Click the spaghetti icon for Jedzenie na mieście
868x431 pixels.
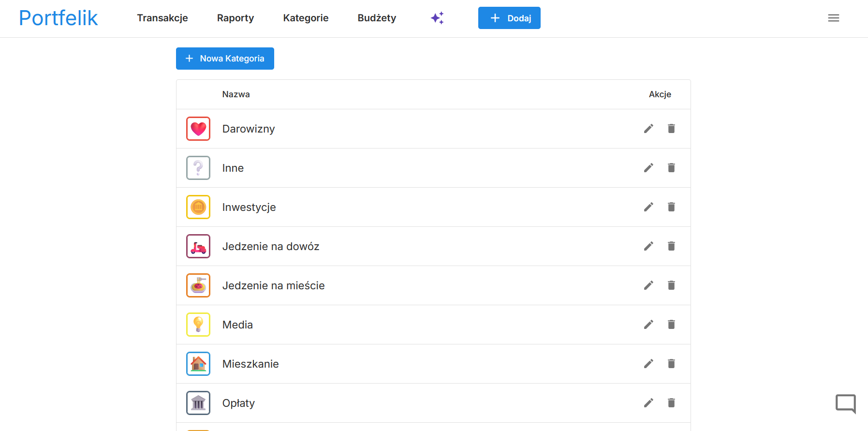(x=198, y=285)
